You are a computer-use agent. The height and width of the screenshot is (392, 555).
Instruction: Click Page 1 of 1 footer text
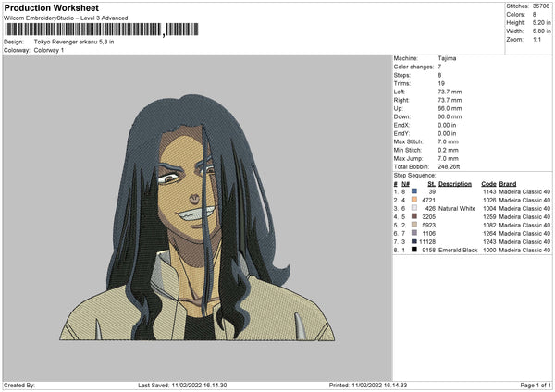click(536, 386)
